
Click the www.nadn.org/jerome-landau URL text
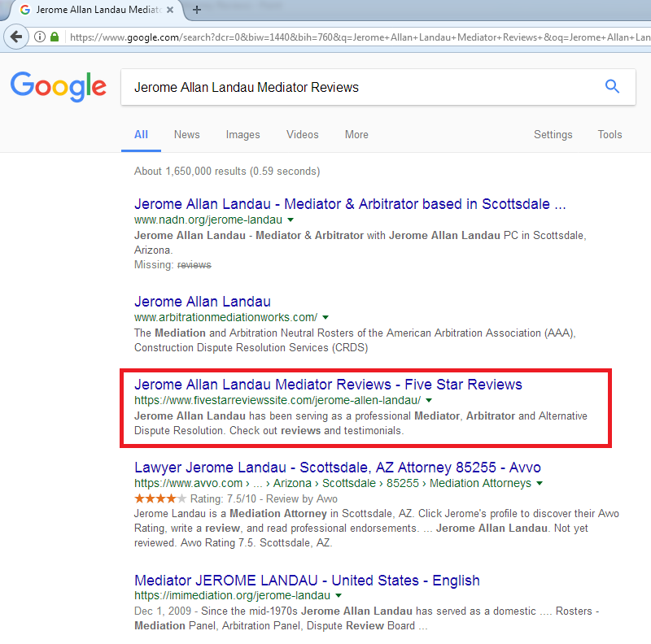point(208,220)
